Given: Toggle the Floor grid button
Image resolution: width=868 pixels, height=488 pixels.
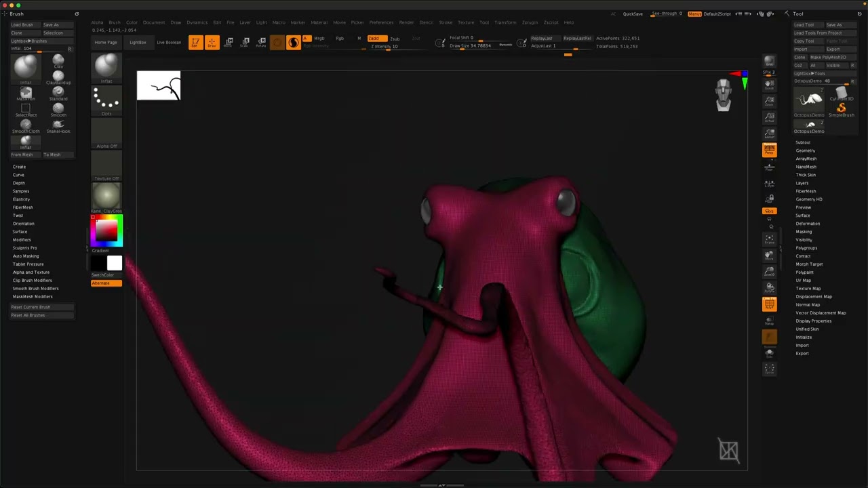Looking at the screenshot, I should pyautogui.click(x=769, y=167).
